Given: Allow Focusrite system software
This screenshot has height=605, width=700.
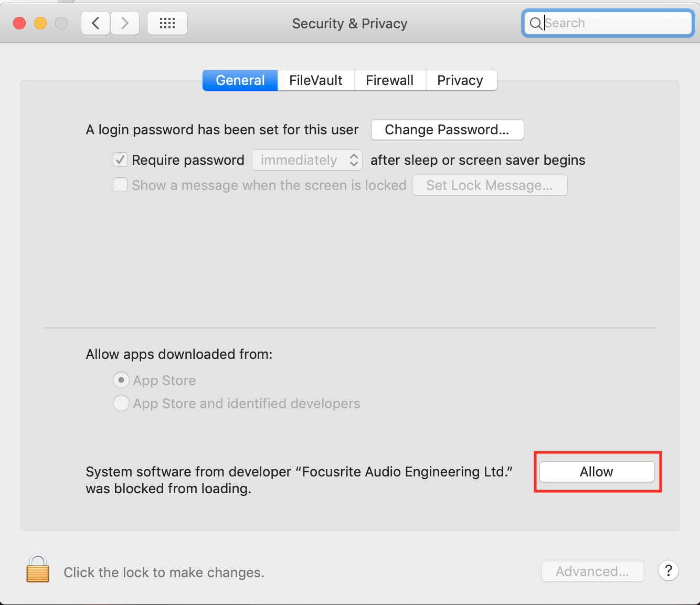Looking at the screenshot, I should pos(597,472).
